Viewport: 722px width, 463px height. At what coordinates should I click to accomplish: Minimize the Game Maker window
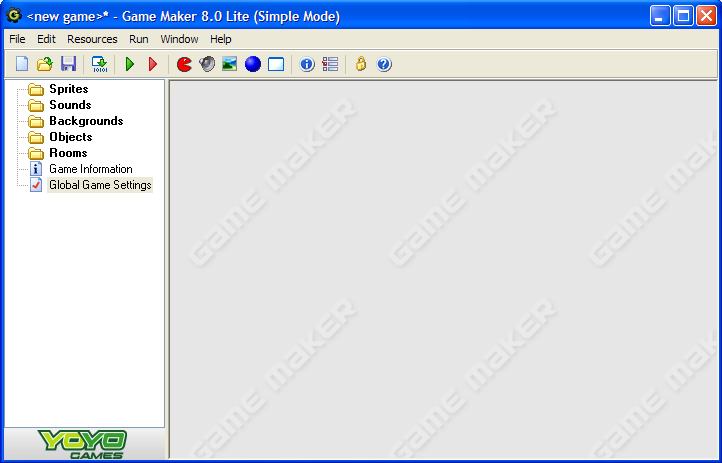(660, 16)
